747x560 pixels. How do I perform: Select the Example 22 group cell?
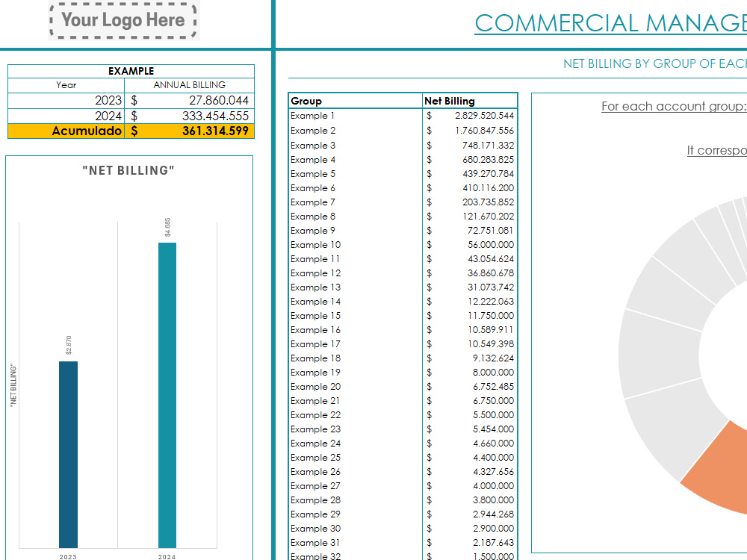tap(356, 415)
